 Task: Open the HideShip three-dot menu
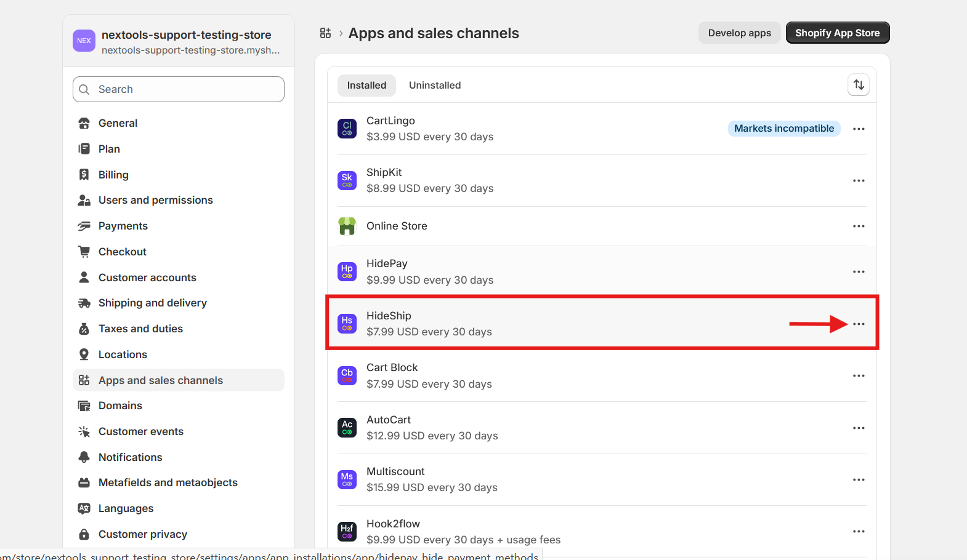pos(859,324)
